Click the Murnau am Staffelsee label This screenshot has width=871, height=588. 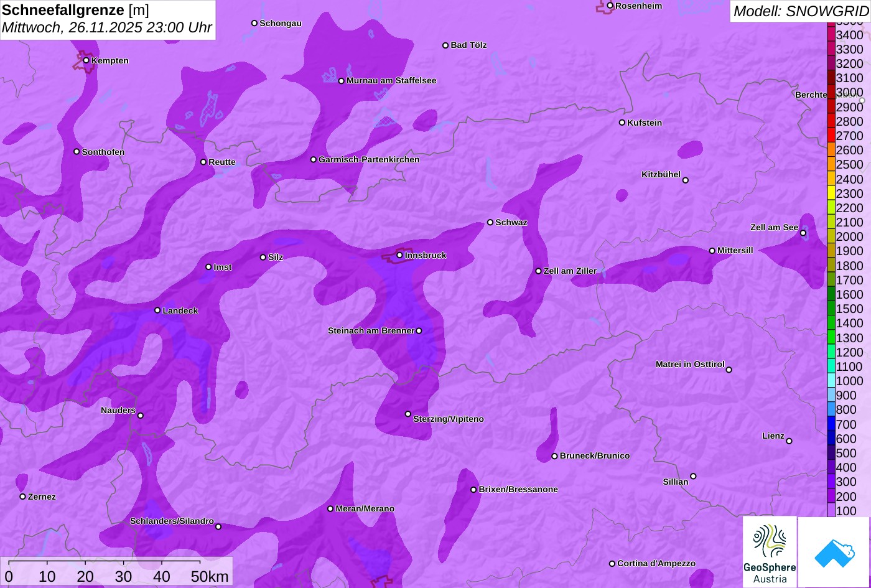point(391,80)
